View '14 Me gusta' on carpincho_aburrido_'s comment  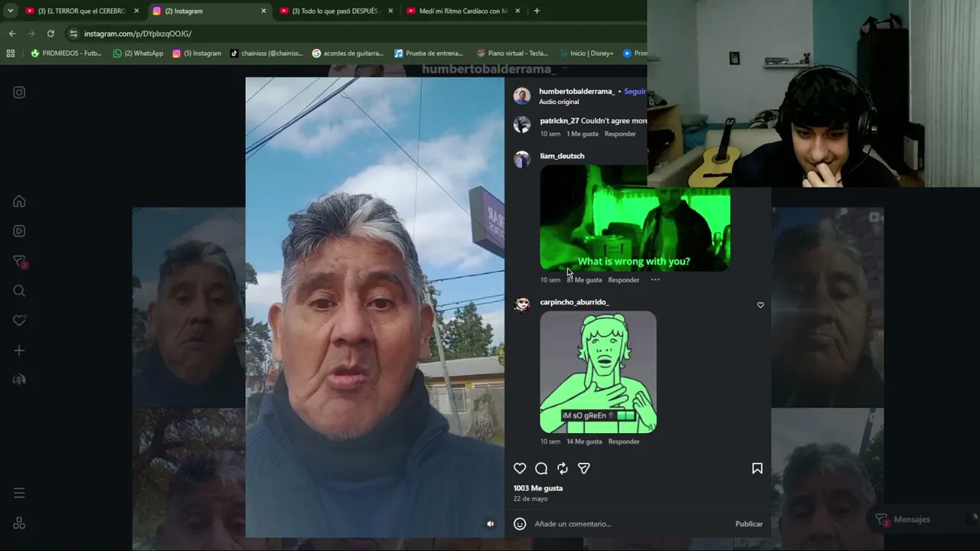[x=584, y=442]
